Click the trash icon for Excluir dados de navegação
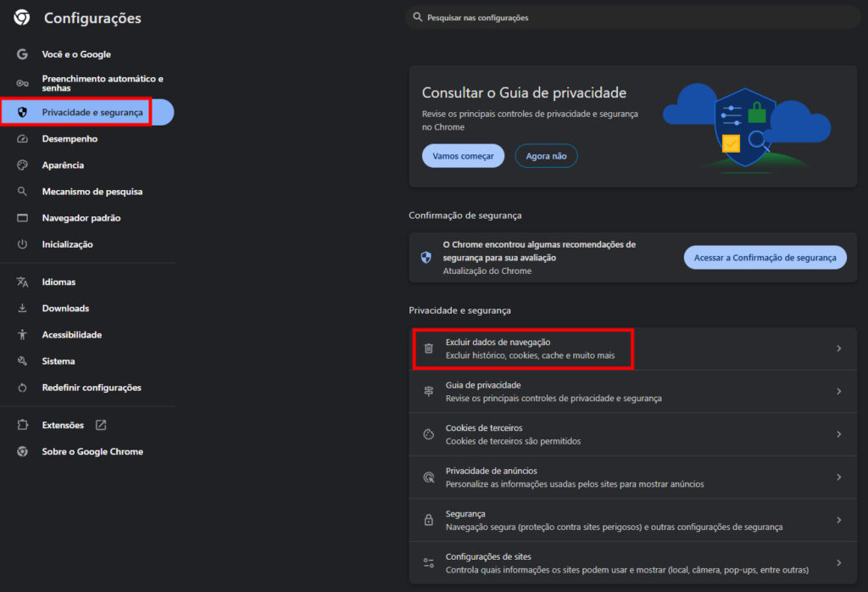 pyautogui.click(x=429, y=348)
